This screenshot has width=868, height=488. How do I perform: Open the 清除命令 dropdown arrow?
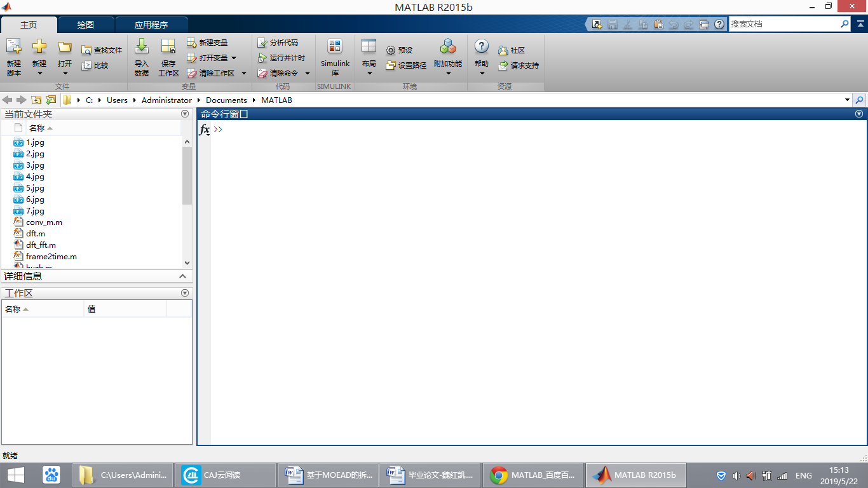point(308,73)
